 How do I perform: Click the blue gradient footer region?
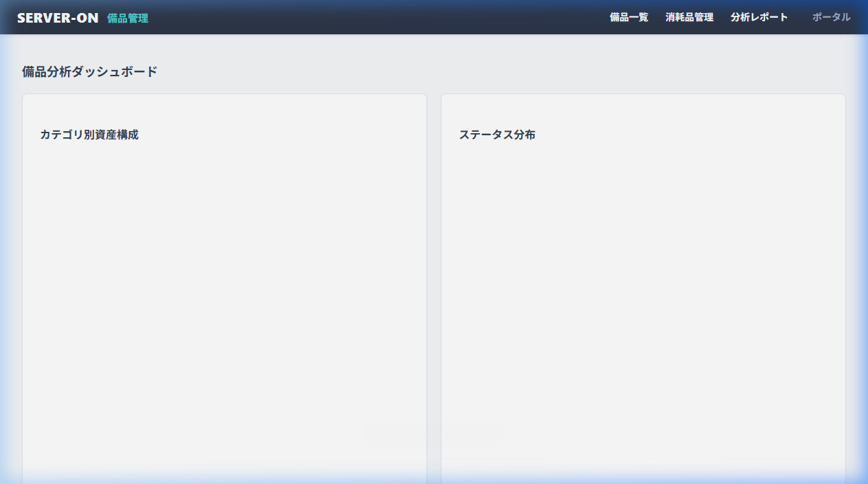click(x=434, y=481)
